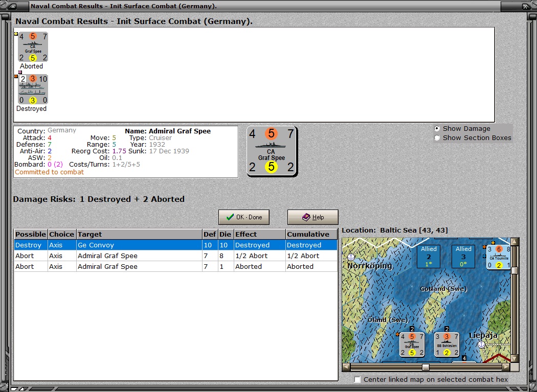Click the Damage Risks summary text
Screen dimensions: 537x392
99,199
